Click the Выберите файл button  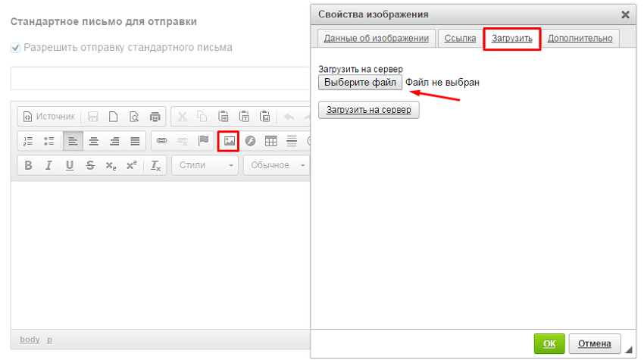pyautogui.click(x=360, y=82)
